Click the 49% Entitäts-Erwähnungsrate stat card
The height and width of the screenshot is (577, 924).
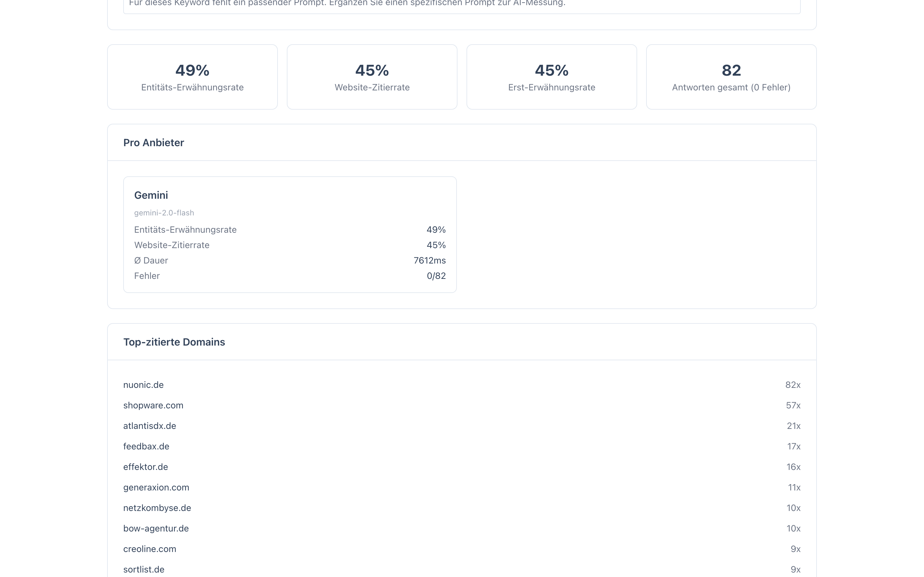click(192, 77)
